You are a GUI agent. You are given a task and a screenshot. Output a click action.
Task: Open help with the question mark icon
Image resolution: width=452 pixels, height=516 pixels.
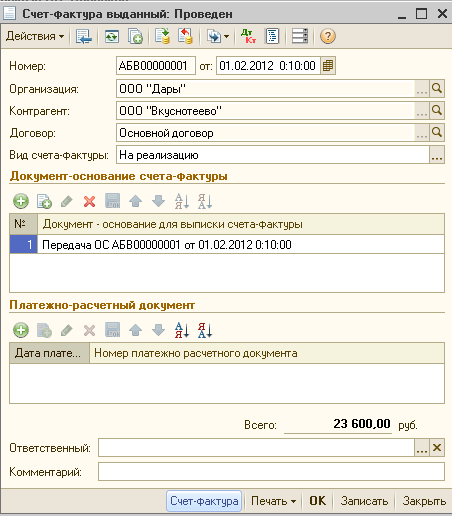pyautogui.click(x=328, y=36)
